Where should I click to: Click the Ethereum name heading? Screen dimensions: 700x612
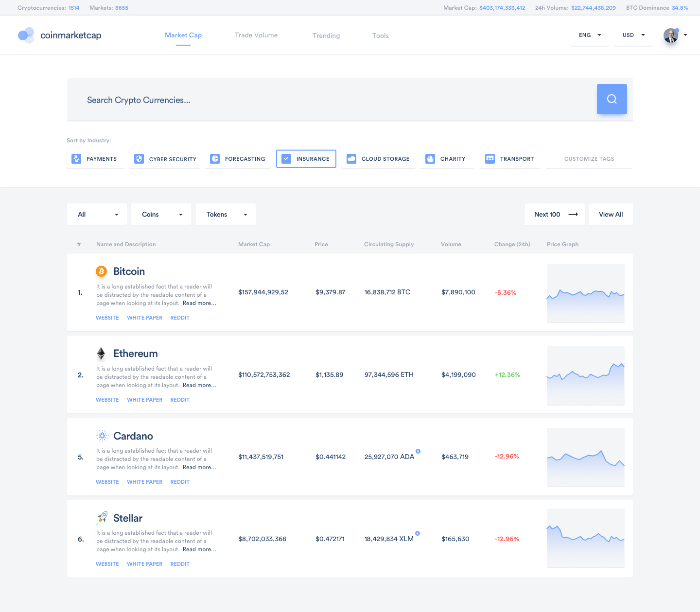(136, 354)
